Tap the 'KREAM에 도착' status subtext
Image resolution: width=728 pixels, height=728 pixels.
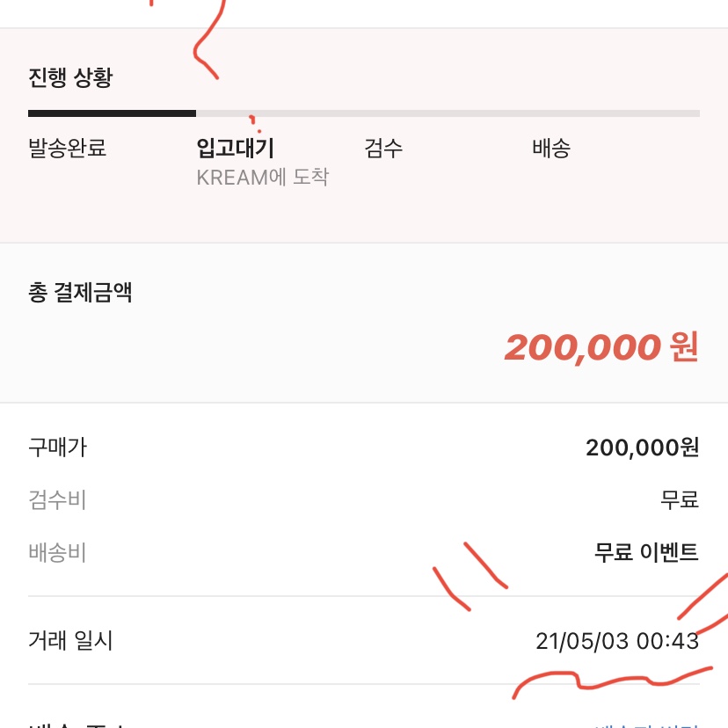coord(262,177)
